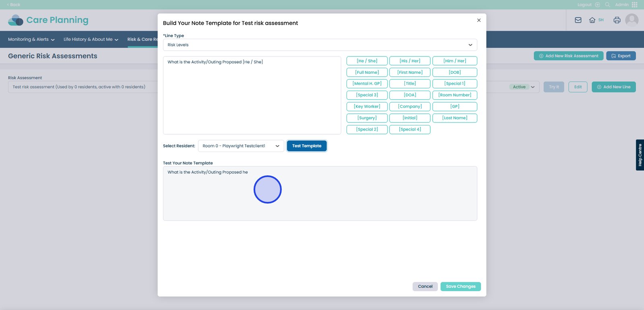Save Changes to the note template
Image resolution: width=644 pixels, height=310 pixels.
click(x=460, y=287)
